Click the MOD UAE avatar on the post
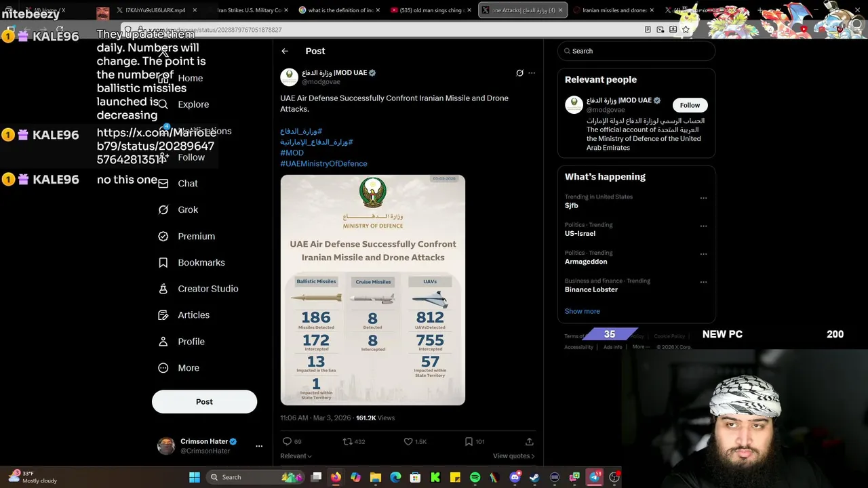868x488 pixels. tap(290, 77)
